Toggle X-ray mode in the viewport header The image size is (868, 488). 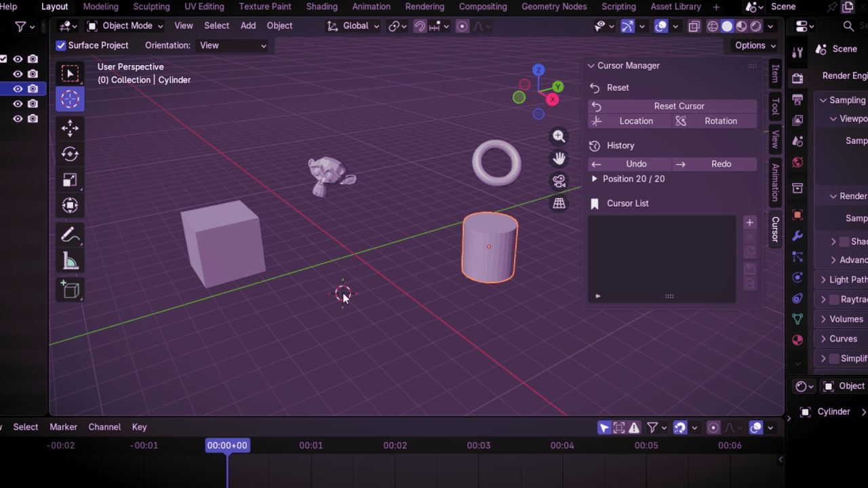(694, 26)
